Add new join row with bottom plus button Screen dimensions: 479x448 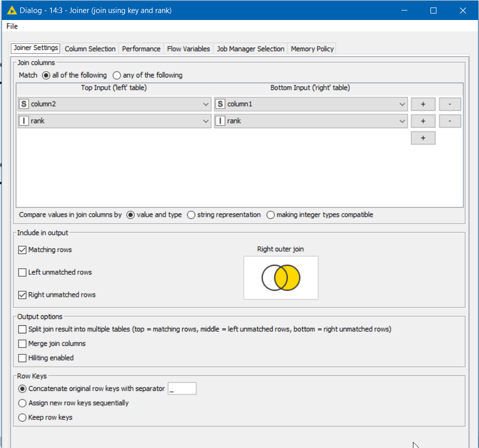point(423,138)
